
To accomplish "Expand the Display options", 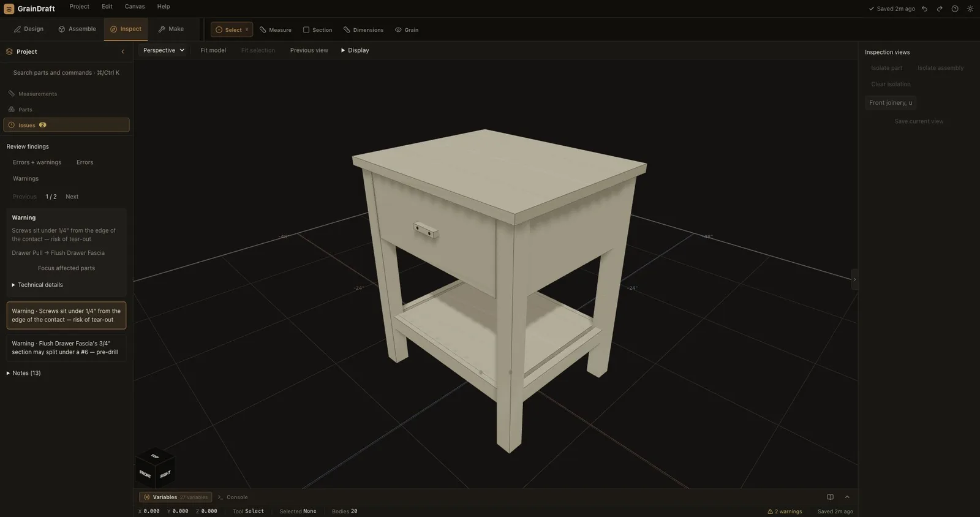I will [x=355, y=50].
